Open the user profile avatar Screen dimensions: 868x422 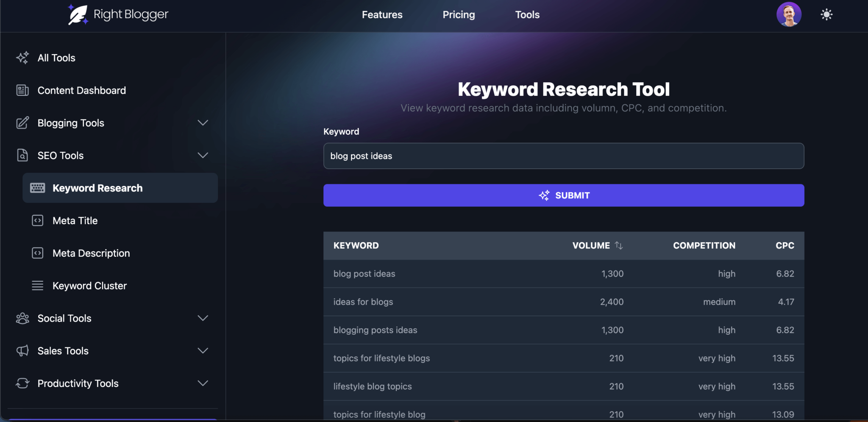(789, 14)
